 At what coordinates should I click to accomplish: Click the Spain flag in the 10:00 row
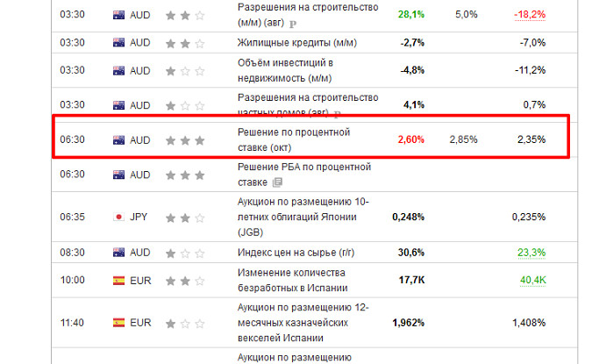[118, 282]
